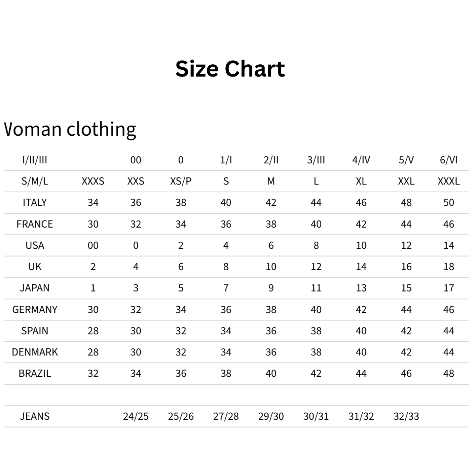Click the XXXL size column header
Viewport: 476px width, 476px height.
449,182
